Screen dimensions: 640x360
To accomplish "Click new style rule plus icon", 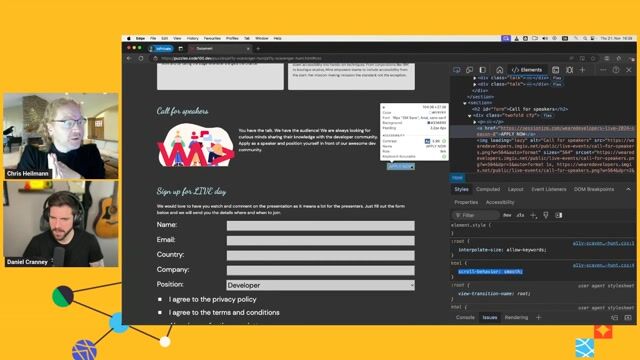I will click(x=533, y=215).
